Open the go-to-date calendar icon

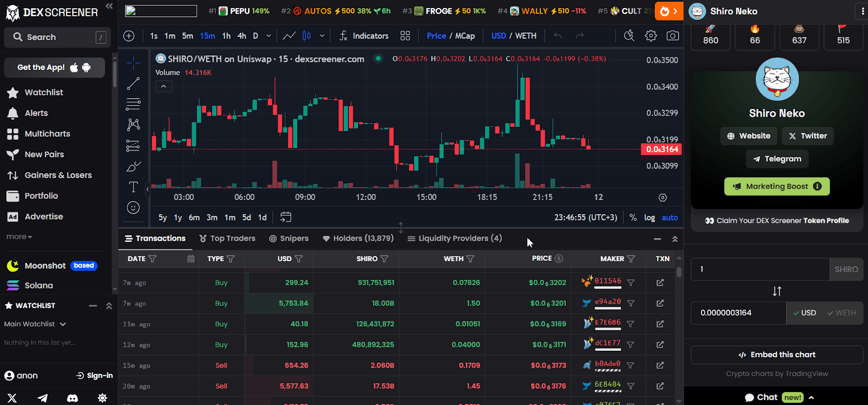point(286,217)
